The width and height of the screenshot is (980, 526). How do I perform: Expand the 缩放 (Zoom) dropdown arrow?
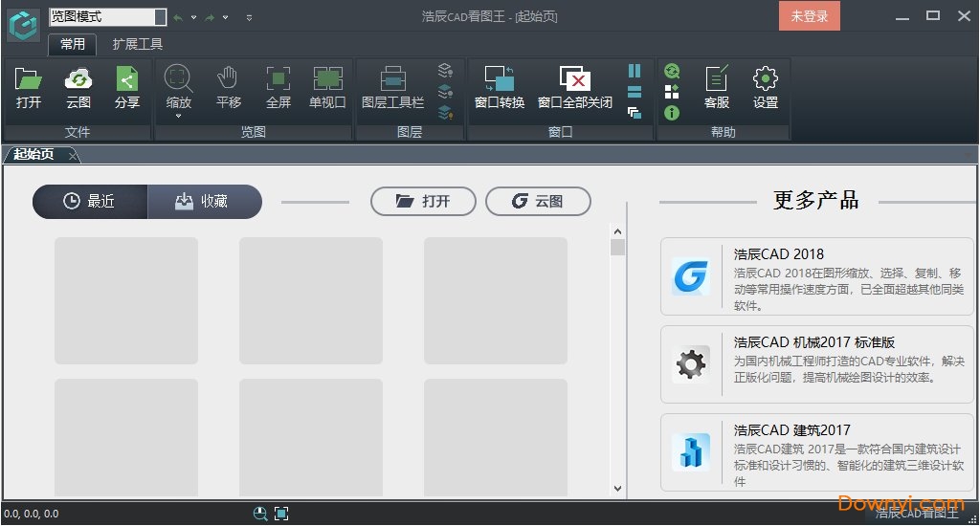(179, 117)
